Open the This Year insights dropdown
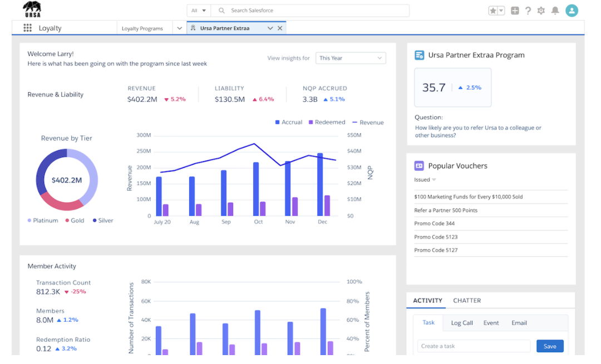Viewport: 601px width, 364px height. click(351, 58)
